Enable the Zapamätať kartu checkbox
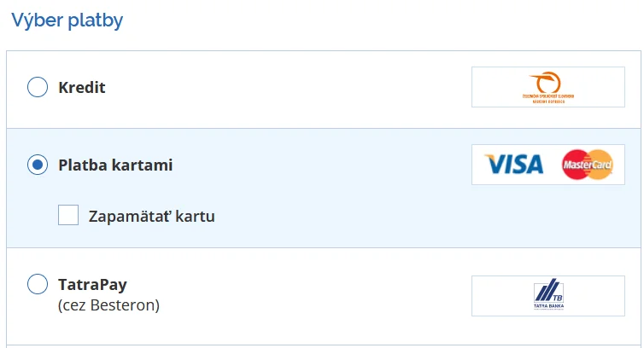Image resolution: width=644 pixels, height=348 pixels. coord(68,215)
